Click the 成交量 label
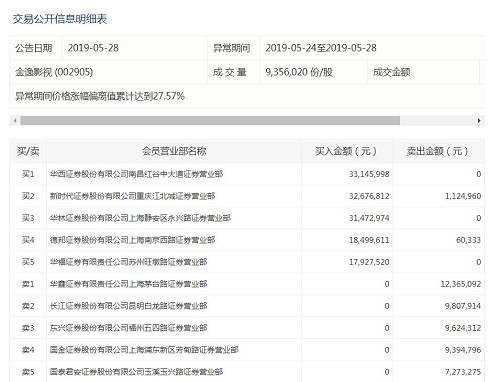Image resolution: width=500 pixels, height=382 pixels. 230,72
